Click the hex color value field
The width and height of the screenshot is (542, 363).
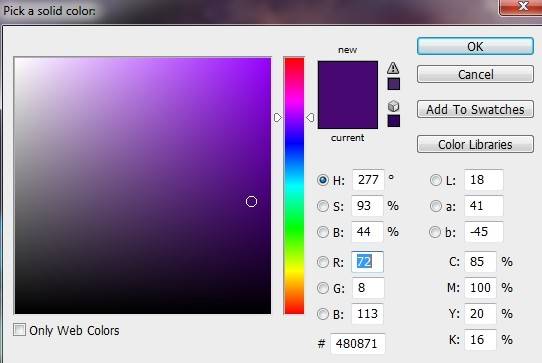(x=357, y=344)
